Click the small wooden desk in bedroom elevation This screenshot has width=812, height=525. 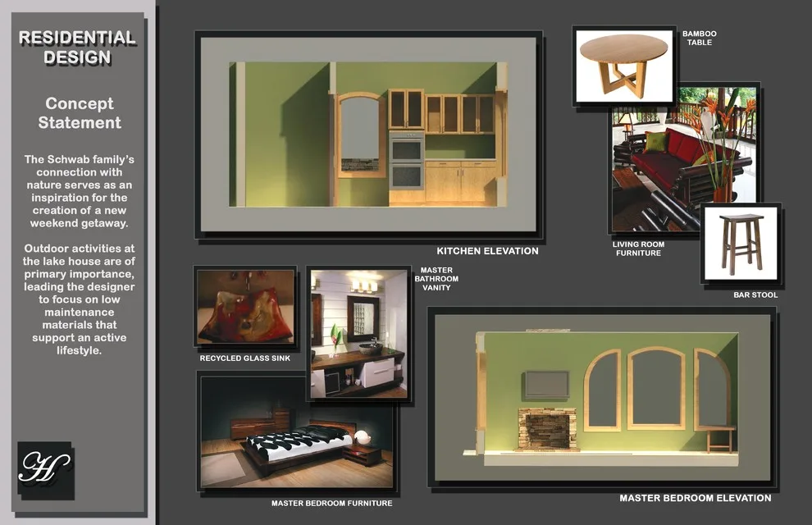(720, 439)
